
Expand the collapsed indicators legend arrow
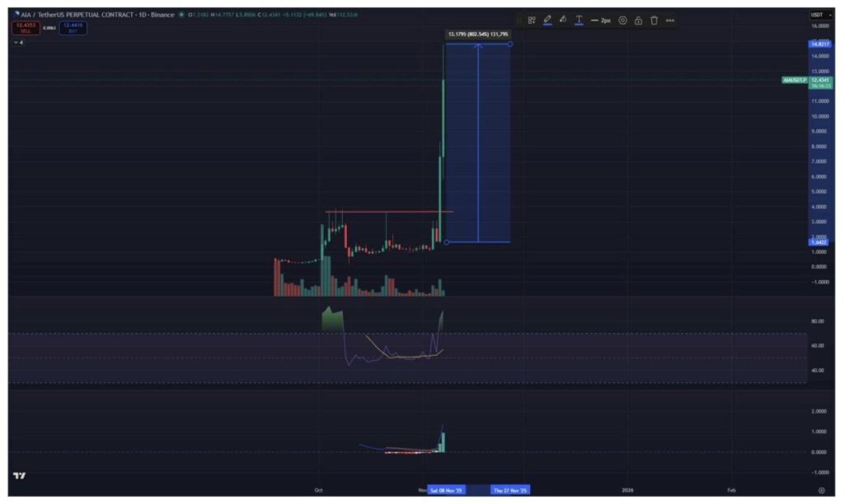pos(17,42)
